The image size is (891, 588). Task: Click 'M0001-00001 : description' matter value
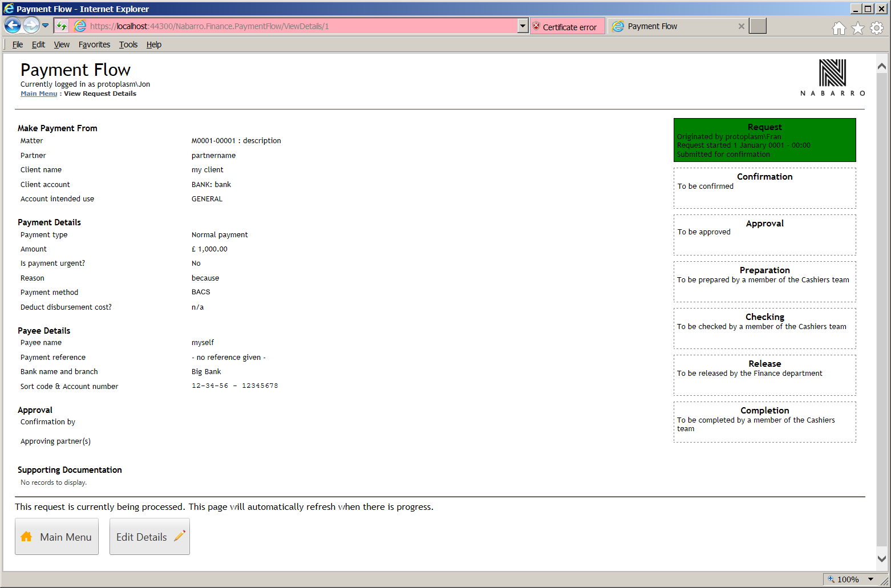[x=236, y=141]
